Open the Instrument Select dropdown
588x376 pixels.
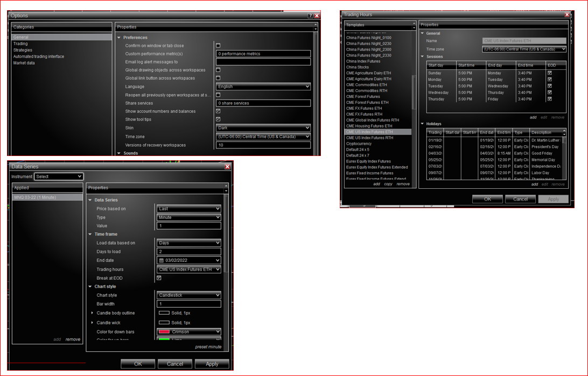[59, 176]
